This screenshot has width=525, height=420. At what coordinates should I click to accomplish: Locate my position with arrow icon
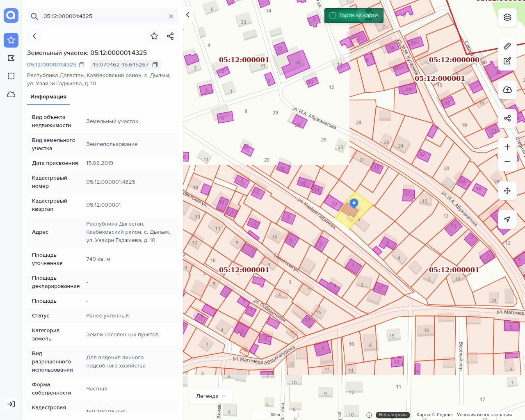click(x=507, y=219)
